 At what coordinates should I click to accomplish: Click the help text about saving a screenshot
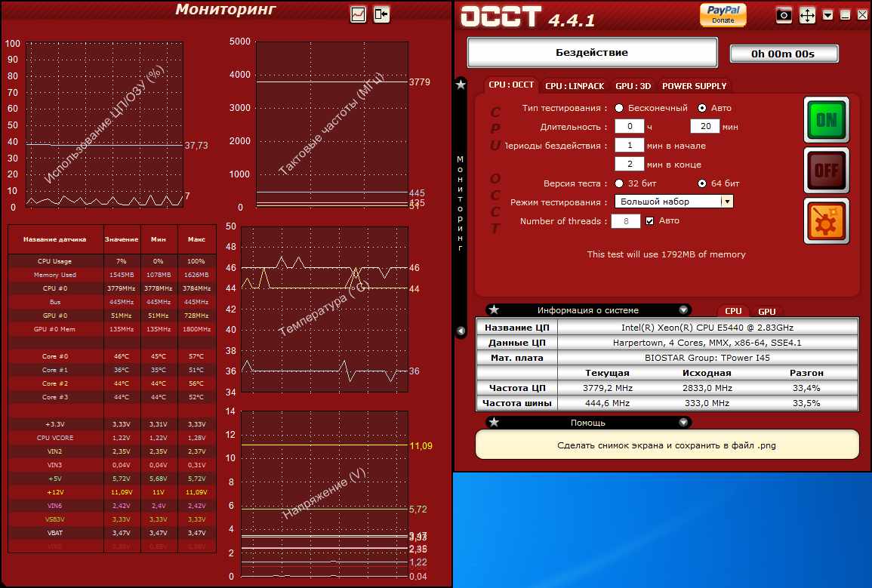(x=666, y=445)
